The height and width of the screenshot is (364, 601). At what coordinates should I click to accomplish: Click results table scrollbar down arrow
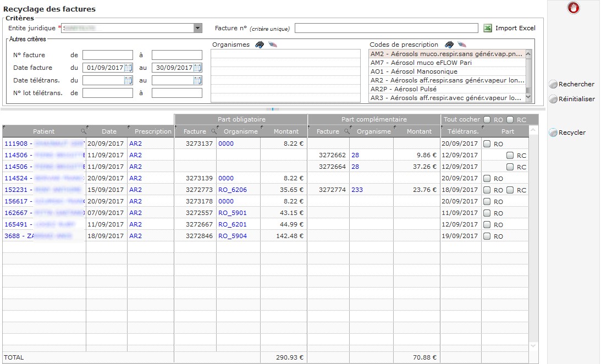tap(533, 346)
